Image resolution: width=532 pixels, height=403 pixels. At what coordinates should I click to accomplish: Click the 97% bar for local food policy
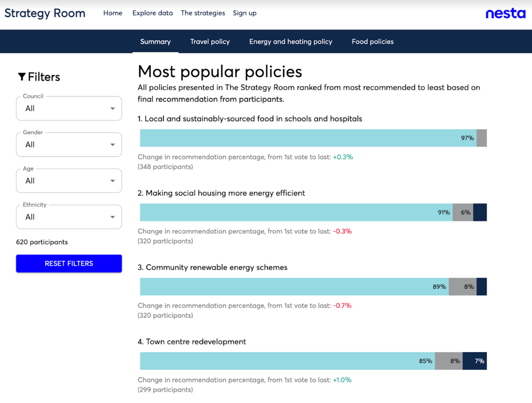point(308,138)
